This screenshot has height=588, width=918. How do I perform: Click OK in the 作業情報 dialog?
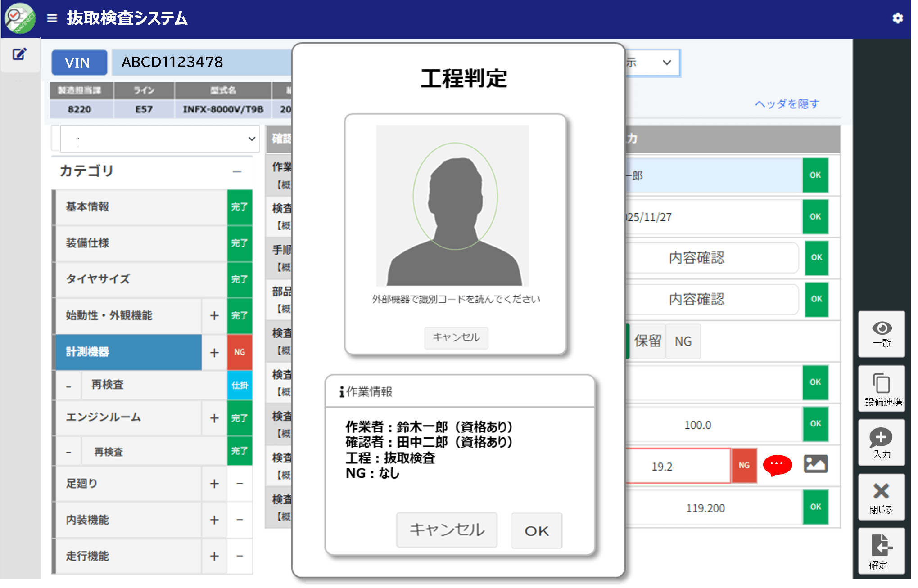pyautogui.click(x=536, y=531)
